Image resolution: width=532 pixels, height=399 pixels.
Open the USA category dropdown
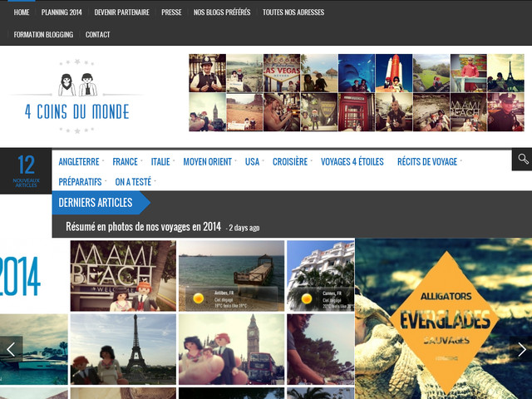252,162
